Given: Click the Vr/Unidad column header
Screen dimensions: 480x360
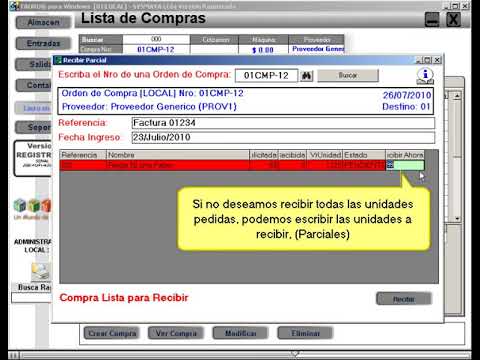Looking at the screenshot, I should point(325,155).
